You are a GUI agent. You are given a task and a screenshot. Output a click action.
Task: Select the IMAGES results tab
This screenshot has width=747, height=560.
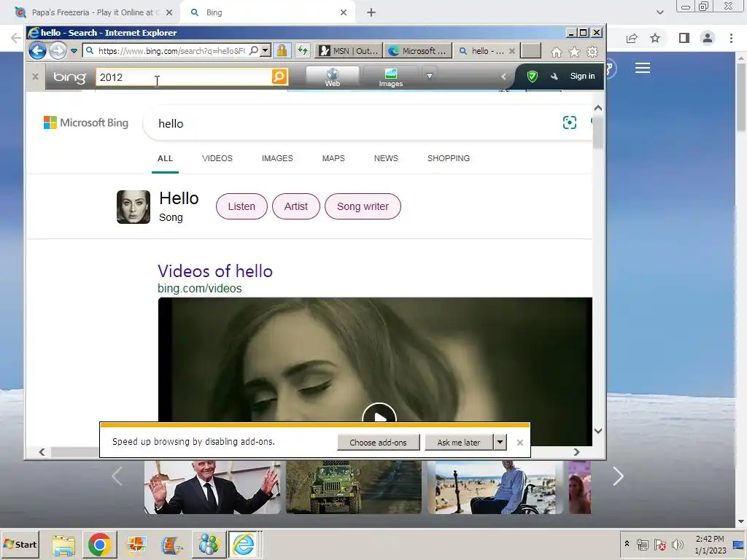point(277,158)
